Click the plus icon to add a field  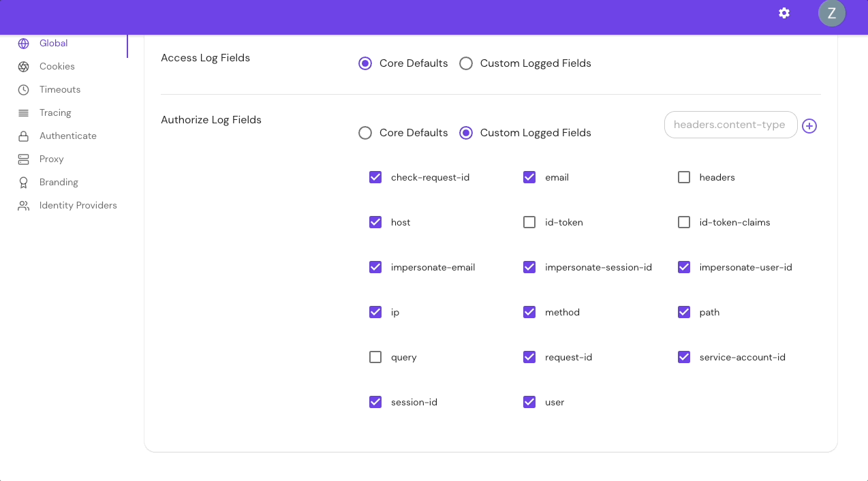pos(809,126)
